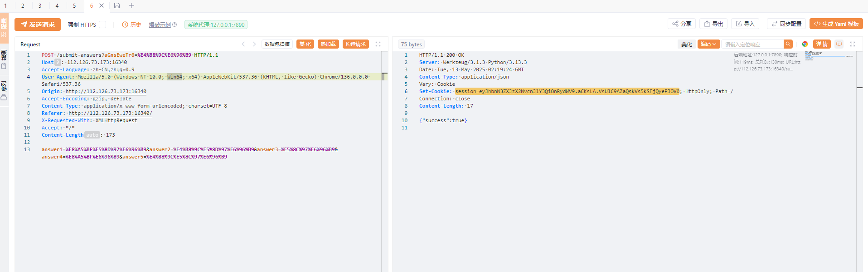This screenshot has height=272, width=868.
Task: Click the 构造请求 button
Action: 356,44
